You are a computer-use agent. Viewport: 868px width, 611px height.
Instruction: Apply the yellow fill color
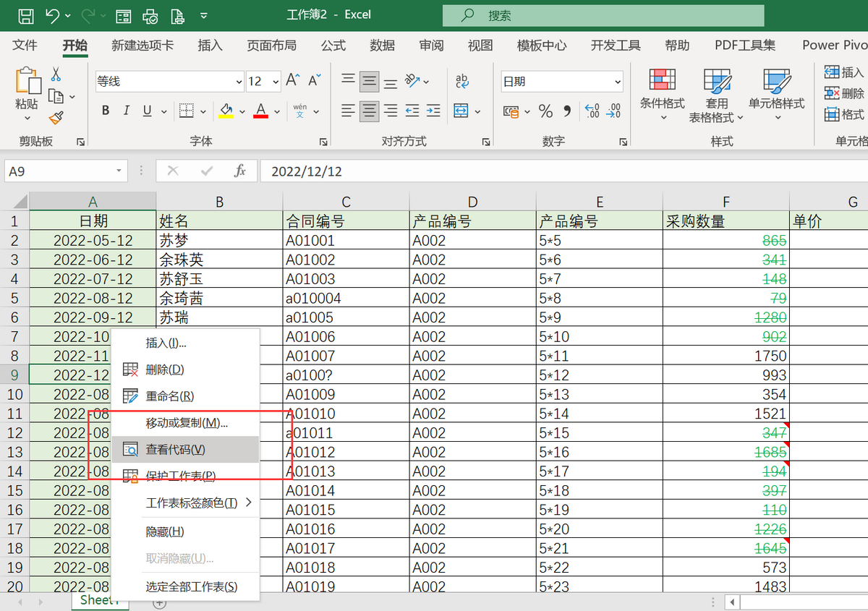pos(226,111)
